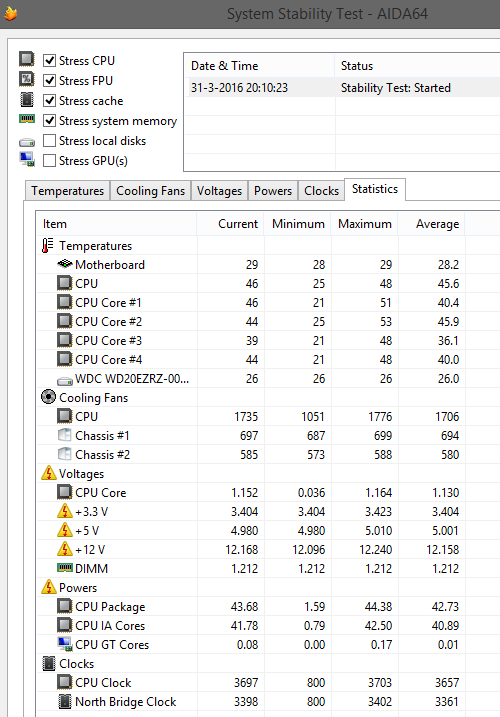Open the Cooling Fans tab

(x=151, y=191)
